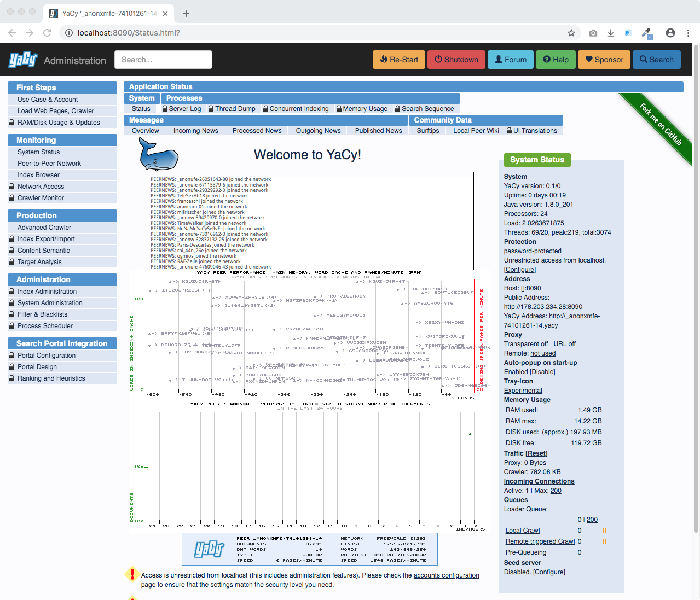Open RAM/Disk Usage & Updates
The width and height of the screenshot is (700, 600).
(62, 123)
